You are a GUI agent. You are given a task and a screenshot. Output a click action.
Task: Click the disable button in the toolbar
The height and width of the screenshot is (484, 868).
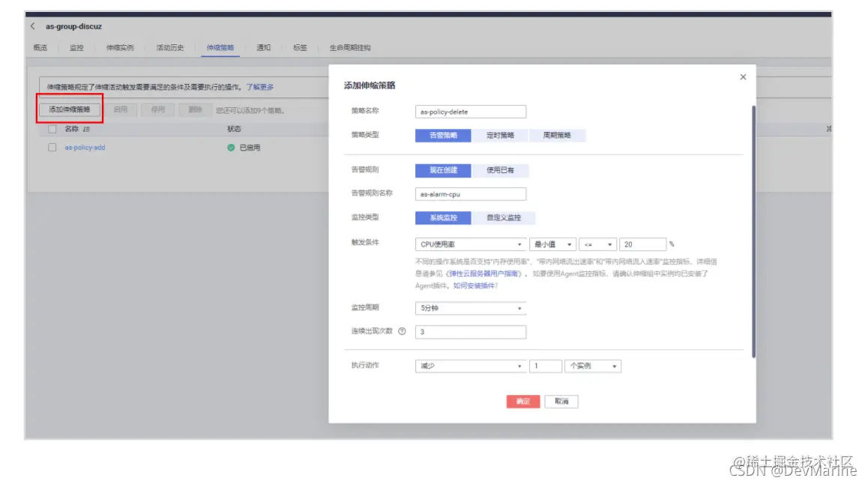tap(157, 109)
